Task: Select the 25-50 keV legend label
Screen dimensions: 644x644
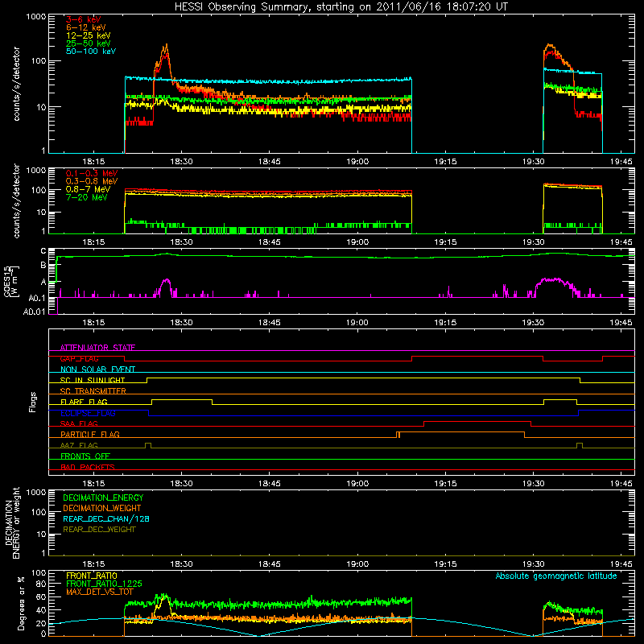Action: (x=89, y=43)
